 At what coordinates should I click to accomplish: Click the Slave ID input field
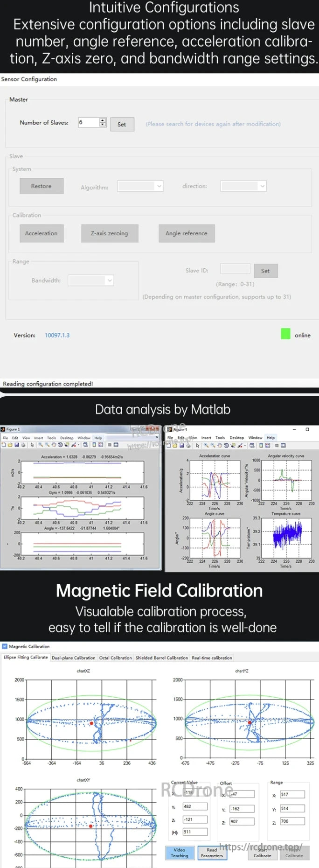(236, 268)
